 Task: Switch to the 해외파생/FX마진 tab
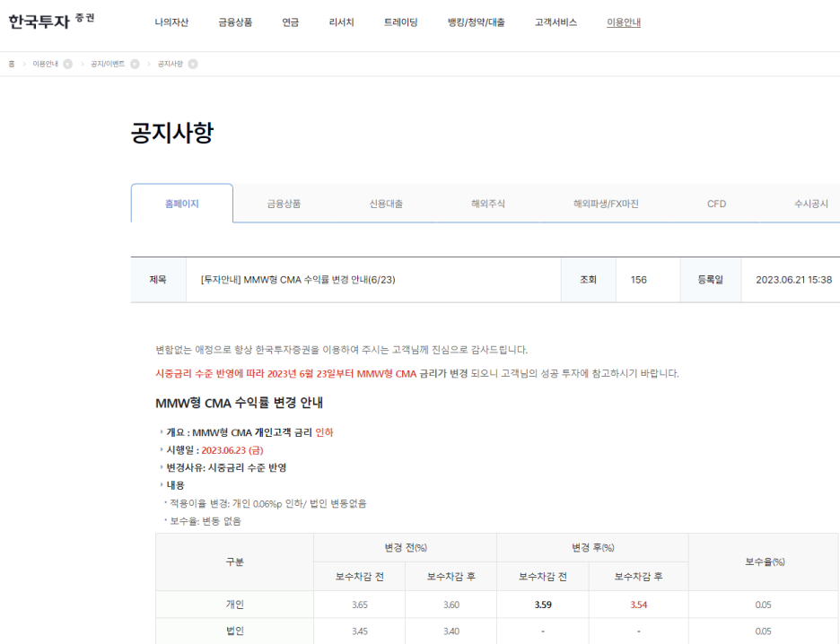(x=606, y=204)
